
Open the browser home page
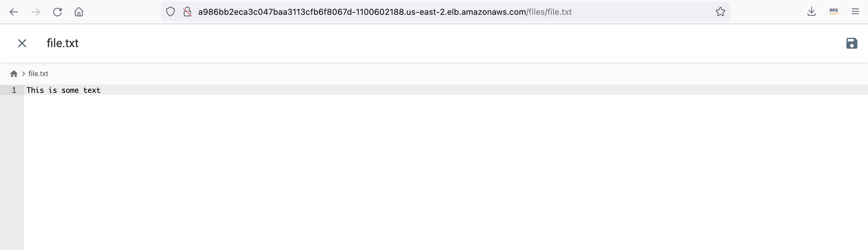[x=79, y=12]
